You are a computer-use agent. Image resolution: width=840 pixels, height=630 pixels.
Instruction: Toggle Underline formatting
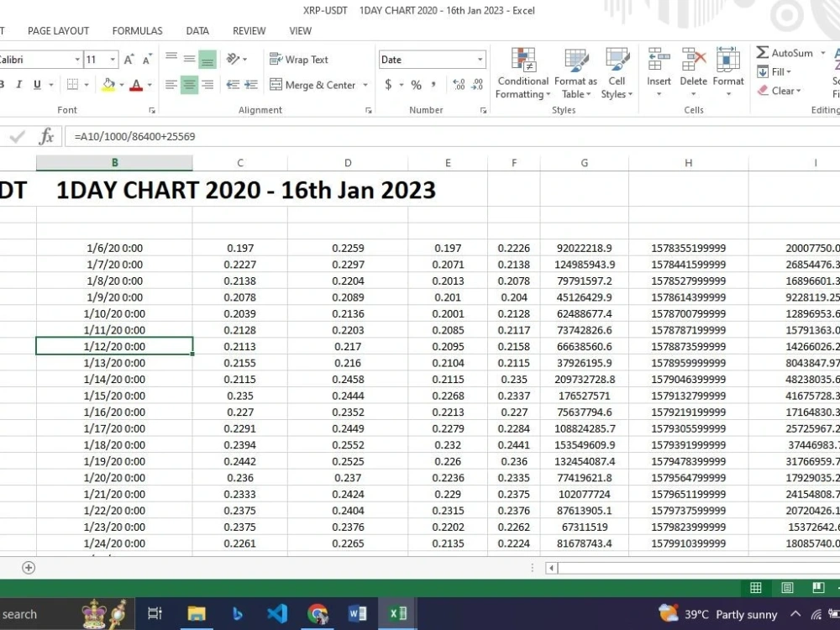point(37,85)
